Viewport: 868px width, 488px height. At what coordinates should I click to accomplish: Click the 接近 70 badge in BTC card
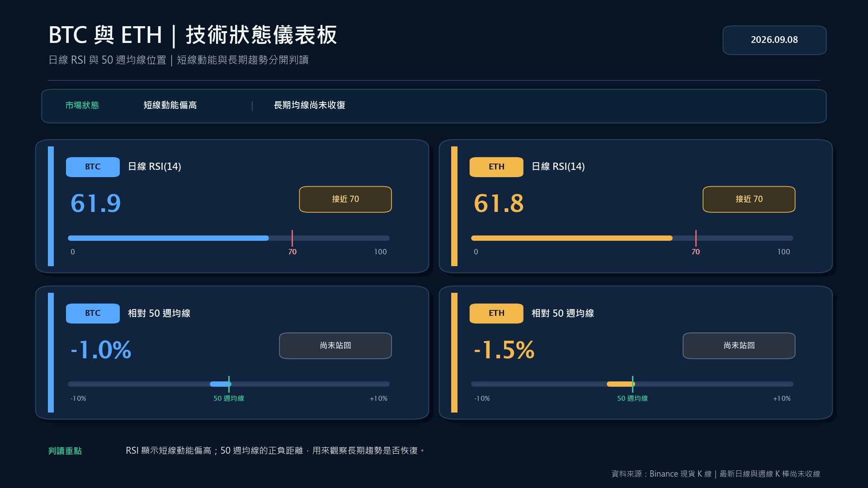point(345,199)
